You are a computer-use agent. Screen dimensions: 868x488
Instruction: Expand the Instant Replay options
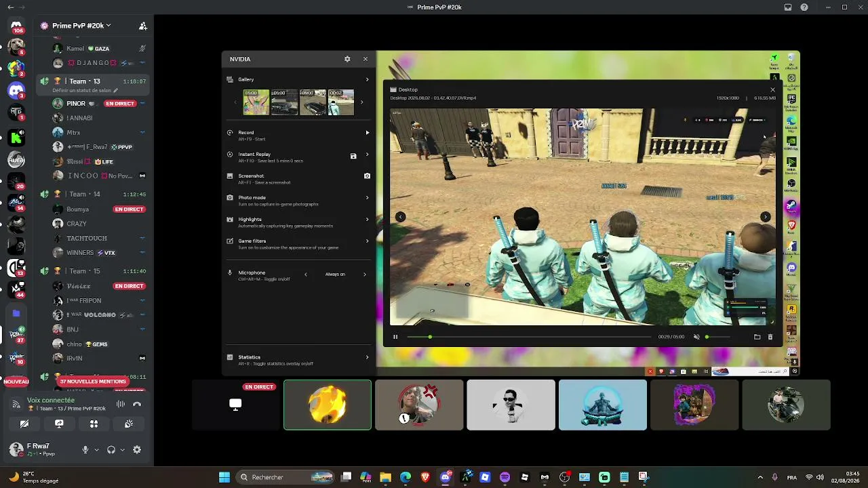click(x=368, y=155)
